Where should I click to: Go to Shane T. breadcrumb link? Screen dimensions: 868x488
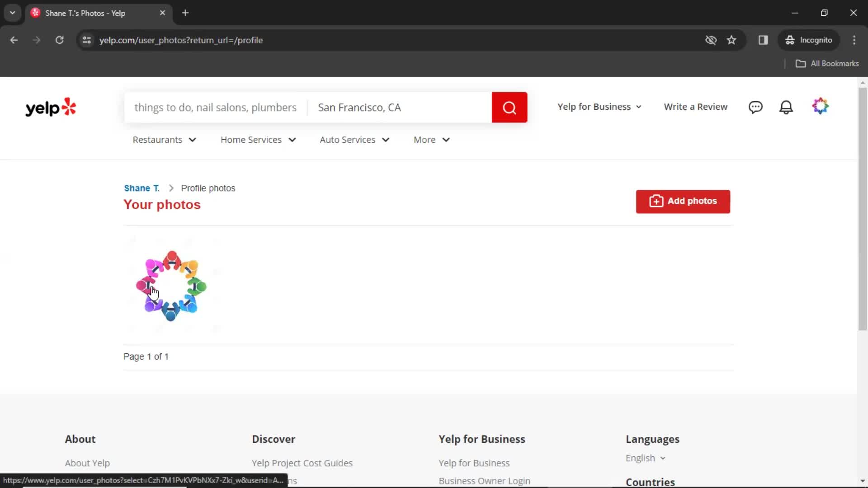[142, 188]
